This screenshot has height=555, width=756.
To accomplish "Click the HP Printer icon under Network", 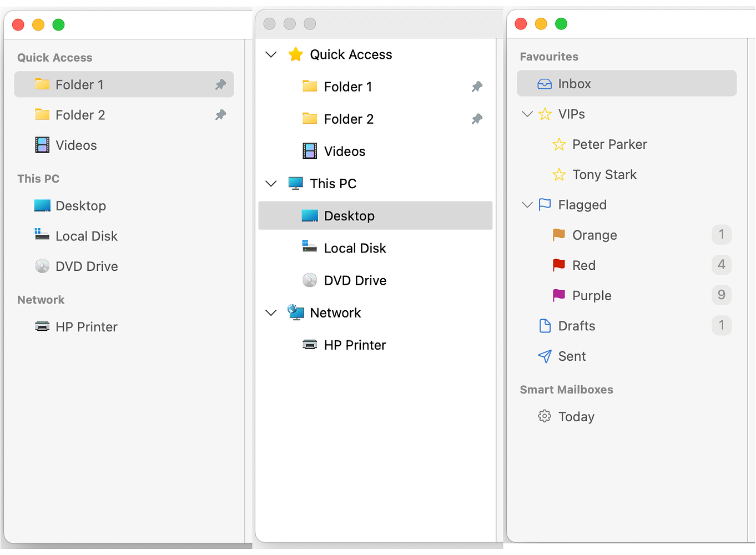I will [42, 327].
